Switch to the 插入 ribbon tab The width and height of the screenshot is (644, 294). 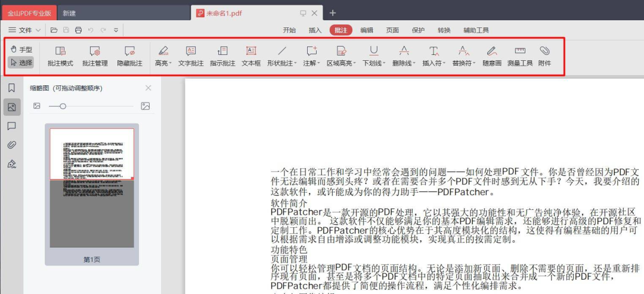click(315, 30)
